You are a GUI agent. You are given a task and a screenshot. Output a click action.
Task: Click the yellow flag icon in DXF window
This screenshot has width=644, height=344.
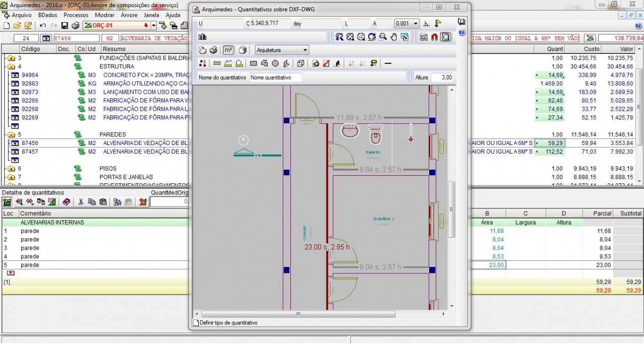pos(438,24)
